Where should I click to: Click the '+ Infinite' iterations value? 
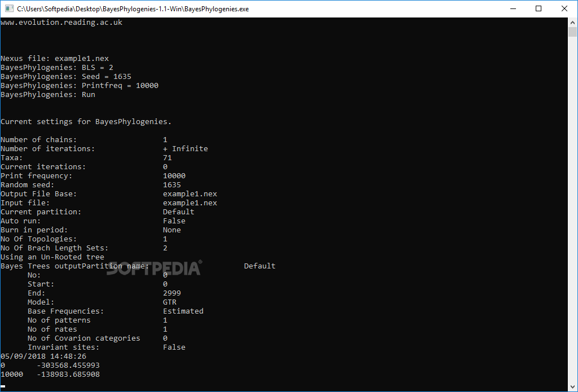coord(186,148)
